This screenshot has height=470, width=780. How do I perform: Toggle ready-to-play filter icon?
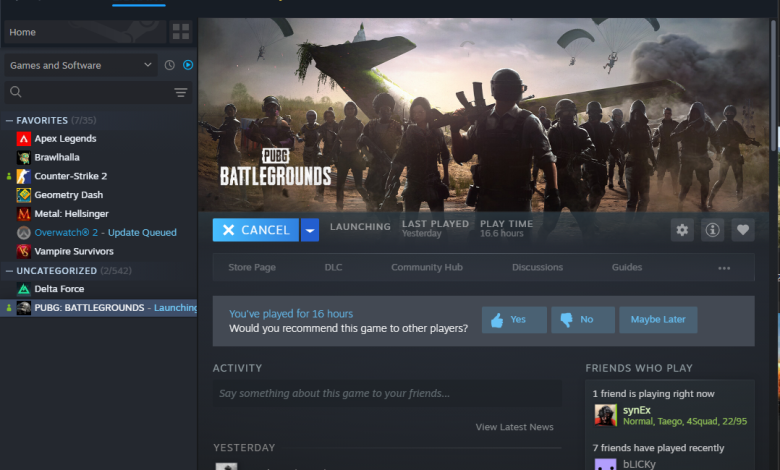[188, 65]
